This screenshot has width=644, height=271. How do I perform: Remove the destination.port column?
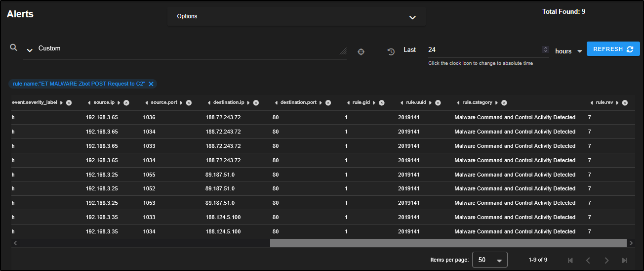(328, 103)
